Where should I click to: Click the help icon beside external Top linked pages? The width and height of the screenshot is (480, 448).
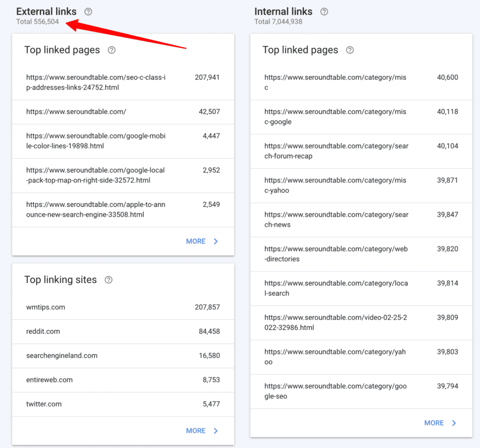(112, 50)
